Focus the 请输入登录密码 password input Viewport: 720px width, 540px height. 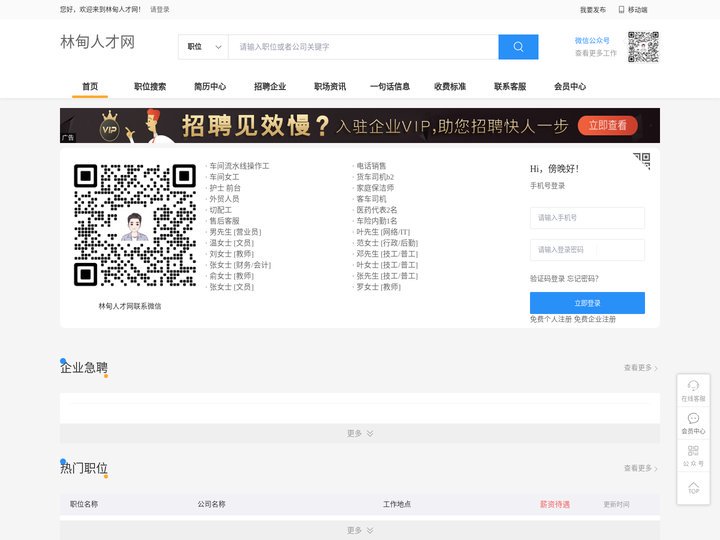pyautogui.click(x=587, y=250)
